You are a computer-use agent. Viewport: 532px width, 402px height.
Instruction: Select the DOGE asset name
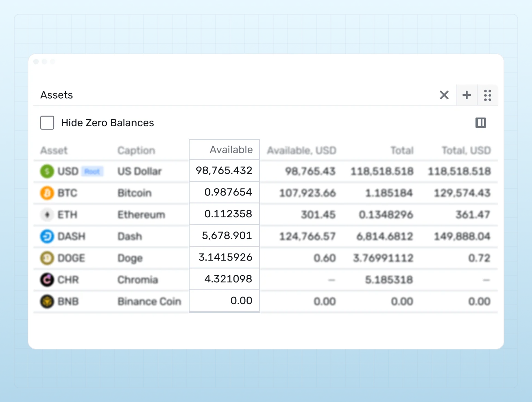tap(71, 258)
